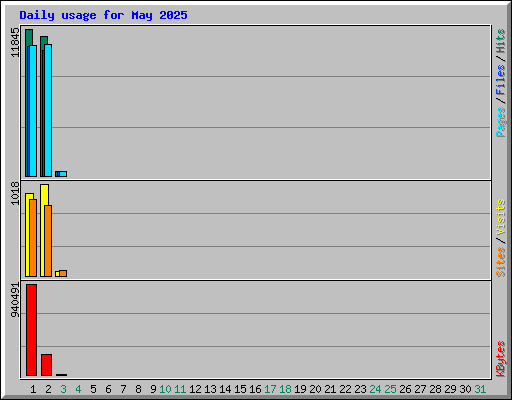Click day 8 on the x-axis
Screen dimensions: 512x400
point(138,389)
